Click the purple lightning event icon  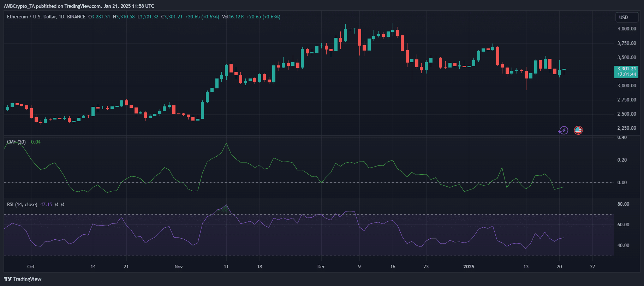563,130
